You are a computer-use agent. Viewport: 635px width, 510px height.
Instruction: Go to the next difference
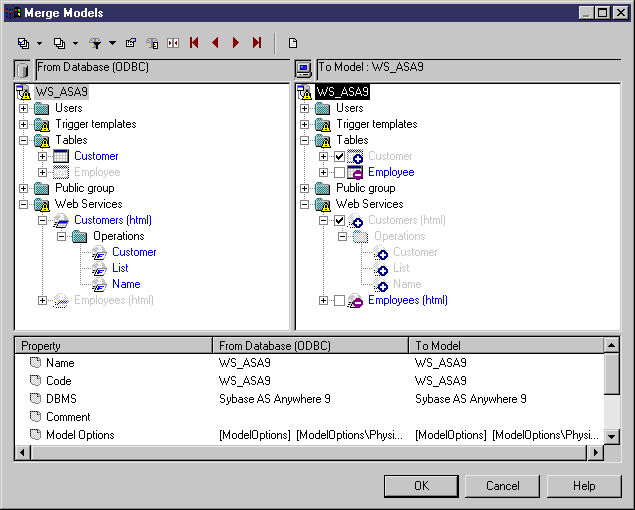(236, 43)
